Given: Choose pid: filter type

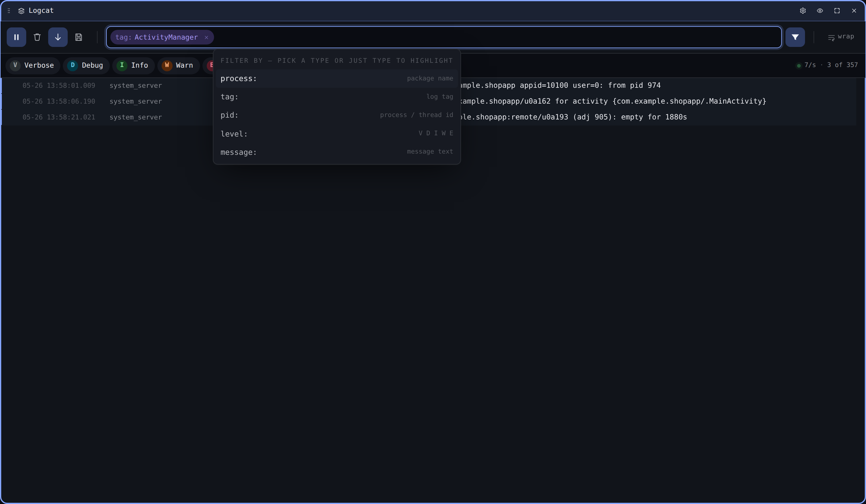Looking at the screenshot, I should coord(337,115).
